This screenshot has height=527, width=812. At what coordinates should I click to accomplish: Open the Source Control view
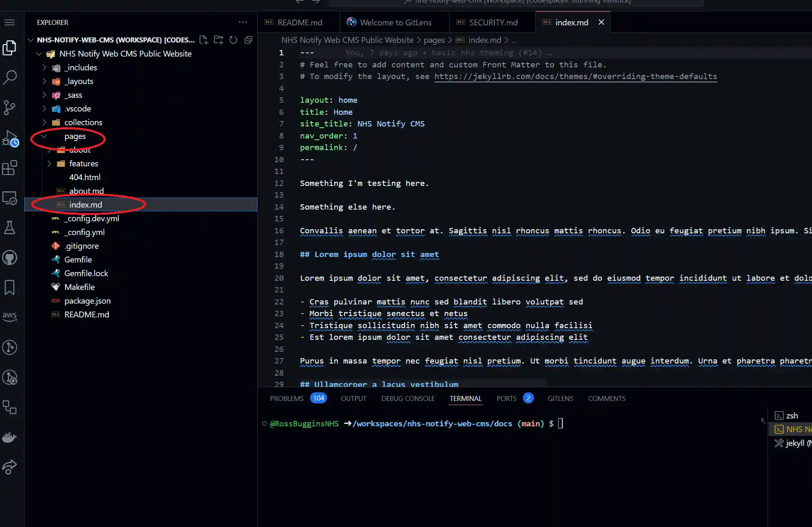click(x=10, y=108)
